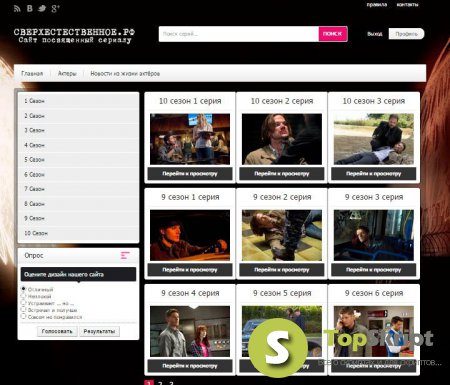Select 4 Сезон in the sidebar

click(x=78, y=145)
